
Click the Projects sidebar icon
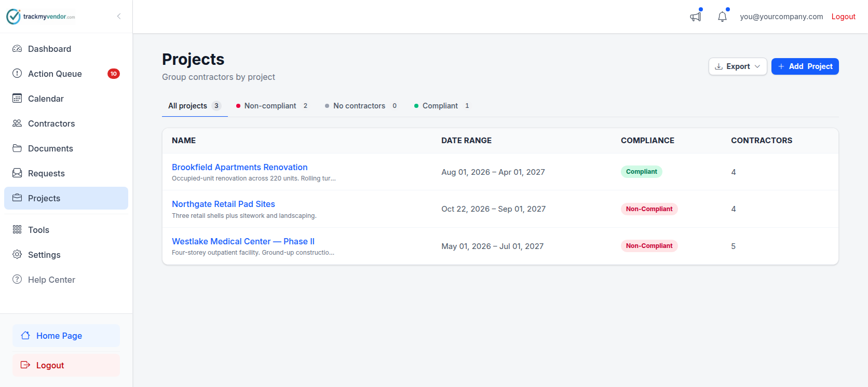[17, 198]
